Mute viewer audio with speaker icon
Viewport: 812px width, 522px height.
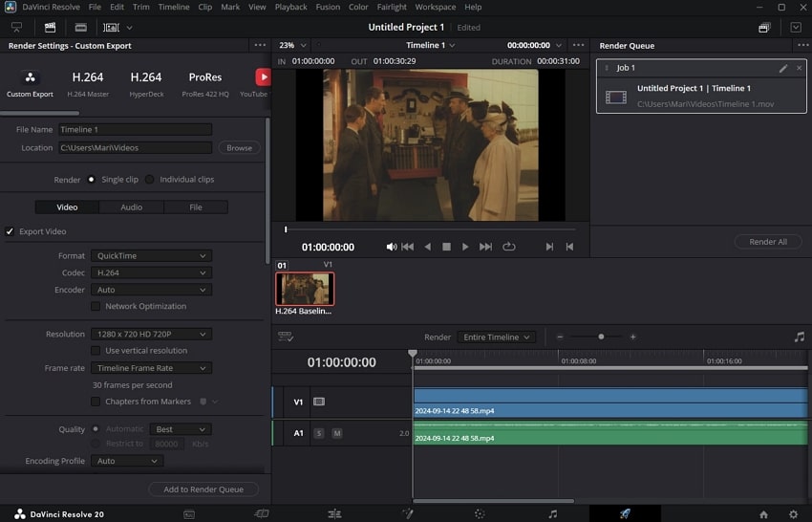pos(392,247)
